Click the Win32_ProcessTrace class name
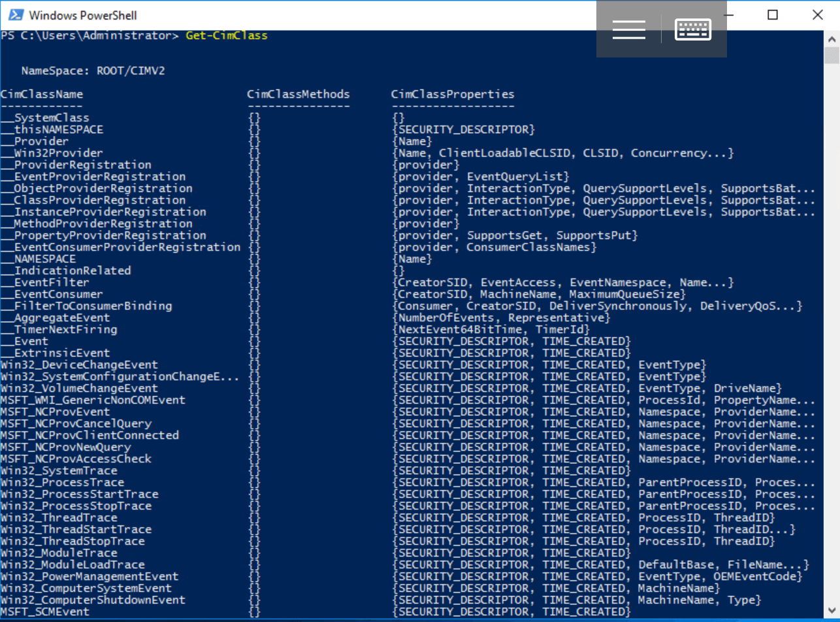The width and height of the screenshot is (840, 622). point(62,482)
